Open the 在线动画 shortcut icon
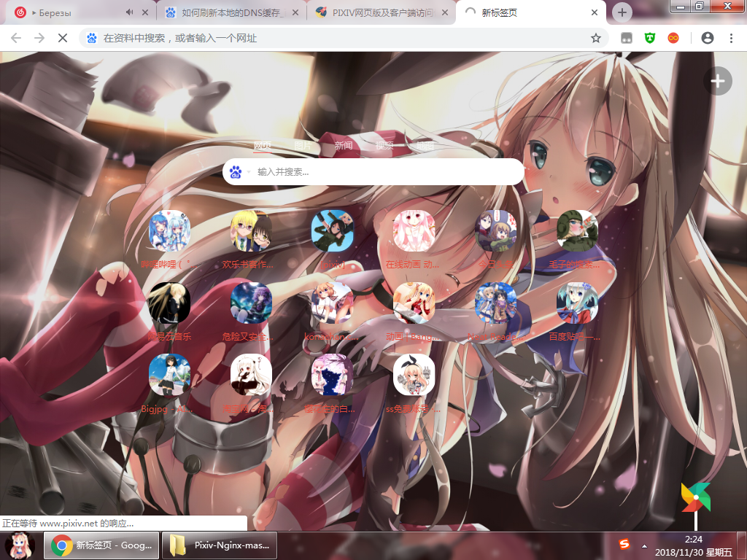 coord(414,231)
